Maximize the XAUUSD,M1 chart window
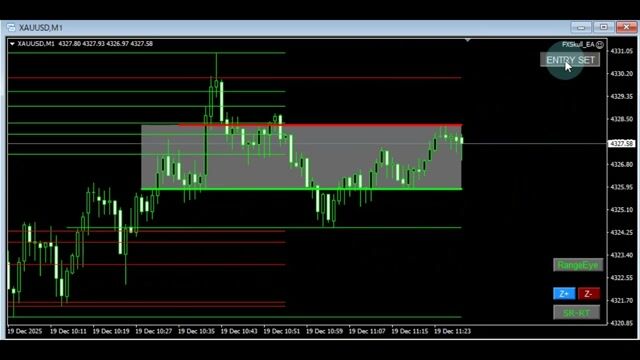Viewport: 640px width, 360px height. 604,27
